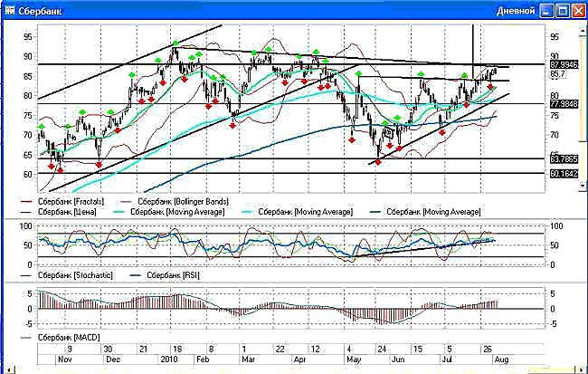588x374 pixels.
Task: Click the bottom time scrollbar left arrow
Action: pos(9,370)
